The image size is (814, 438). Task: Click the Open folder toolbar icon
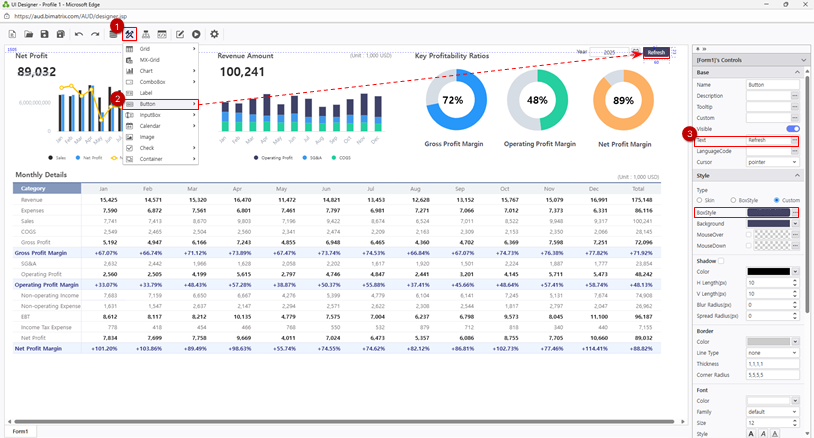click(x=27, y=35)
